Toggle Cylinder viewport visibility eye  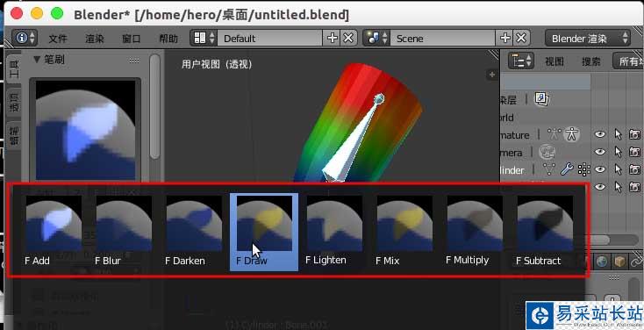coord(600,169)
